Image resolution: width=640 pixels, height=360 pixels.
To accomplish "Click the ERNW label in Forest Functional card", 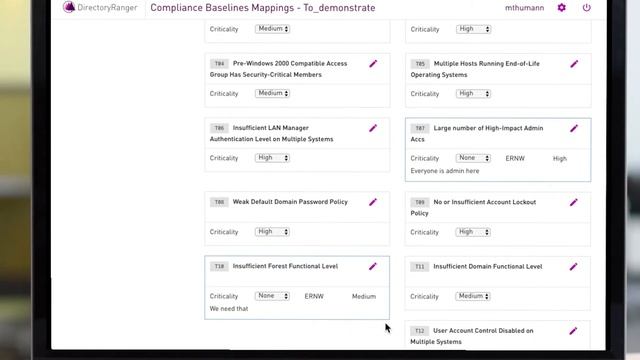I will click(314, 296).
